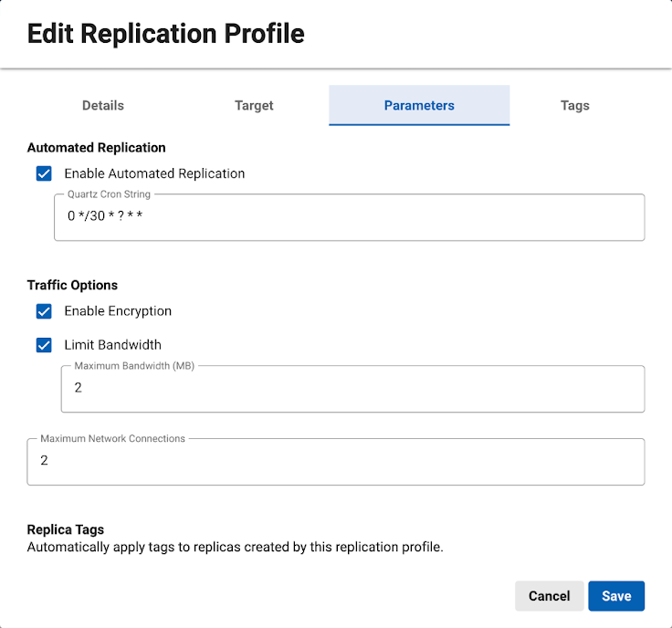672x628 pixels.
Task: Click into the Quartz Cron String field
Action: [x=349, y=218]
